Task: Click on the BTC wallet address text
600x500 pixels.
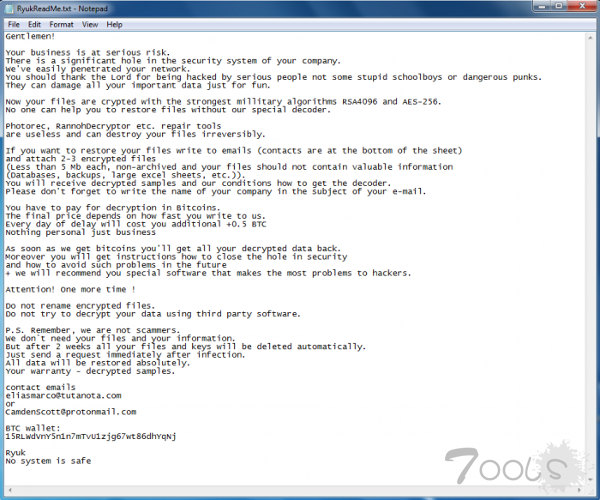Action: tap(91, 436)
